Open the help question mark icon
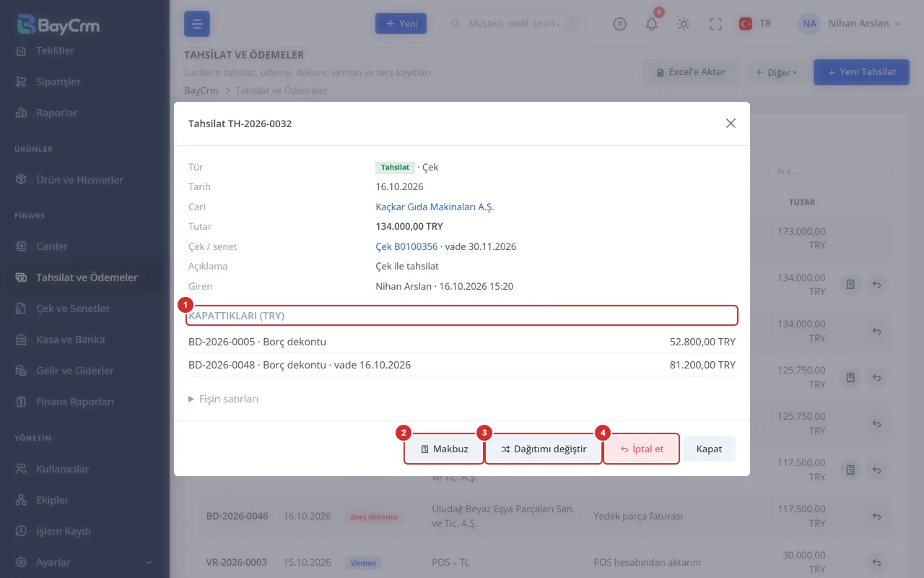This screenshot has height=578, width=924. pos(619,24)
